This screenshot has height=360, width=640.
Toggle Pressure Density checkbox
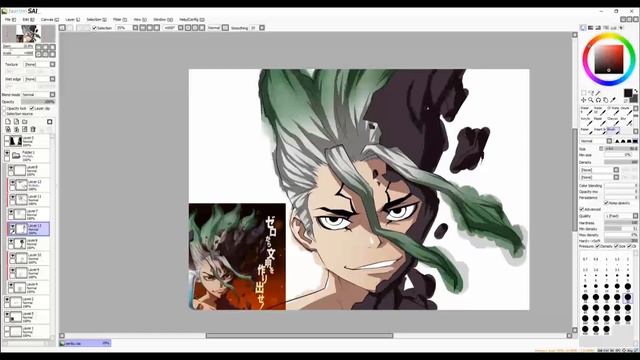coord(597,246)
